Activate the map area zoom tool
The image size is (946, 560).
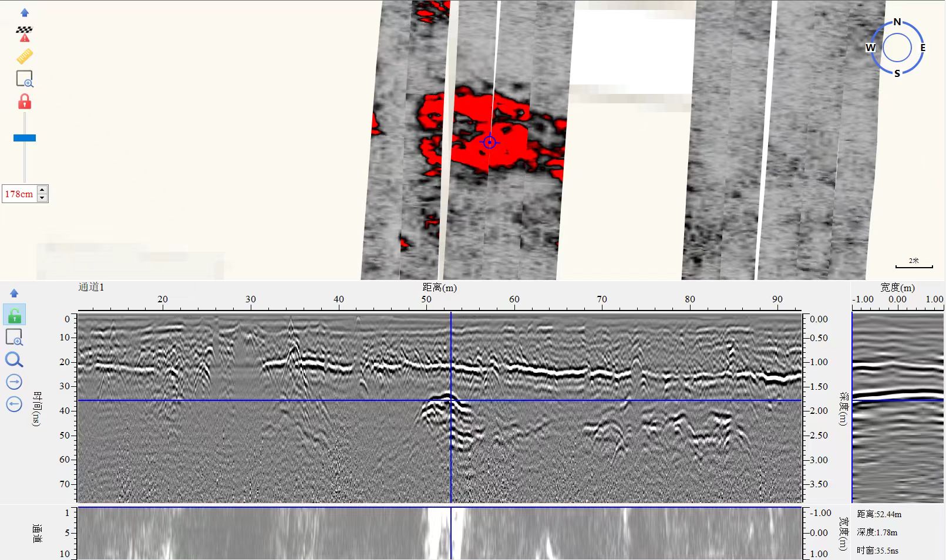(x=25, y=79)
